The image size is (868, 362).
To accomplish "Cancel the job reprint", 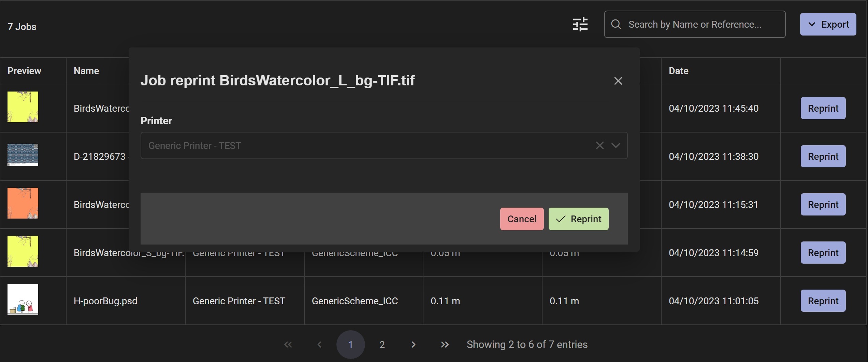I will pos(522,219).
